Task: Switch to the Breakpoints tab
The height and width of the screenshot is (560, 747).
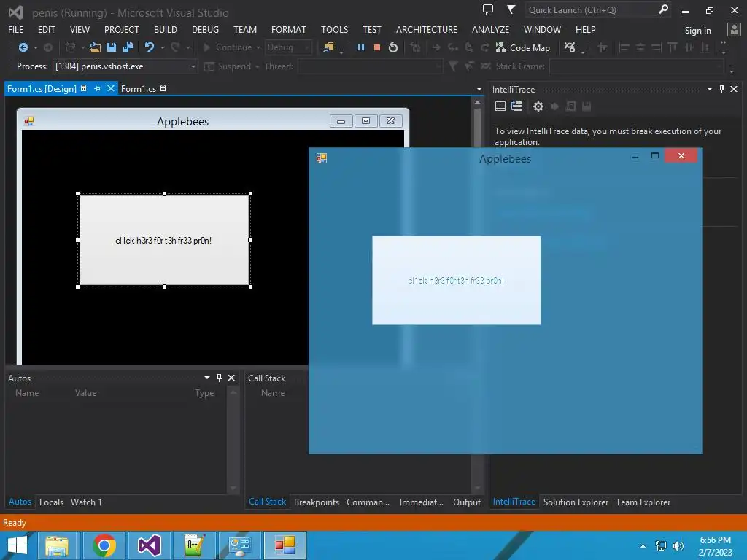Action: point(317,502)
